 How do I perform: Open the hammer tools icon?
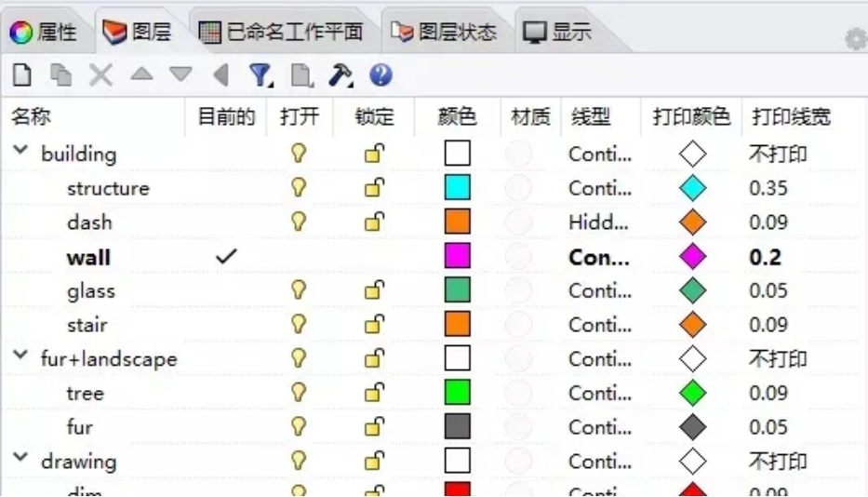click(x=341, y=75)
